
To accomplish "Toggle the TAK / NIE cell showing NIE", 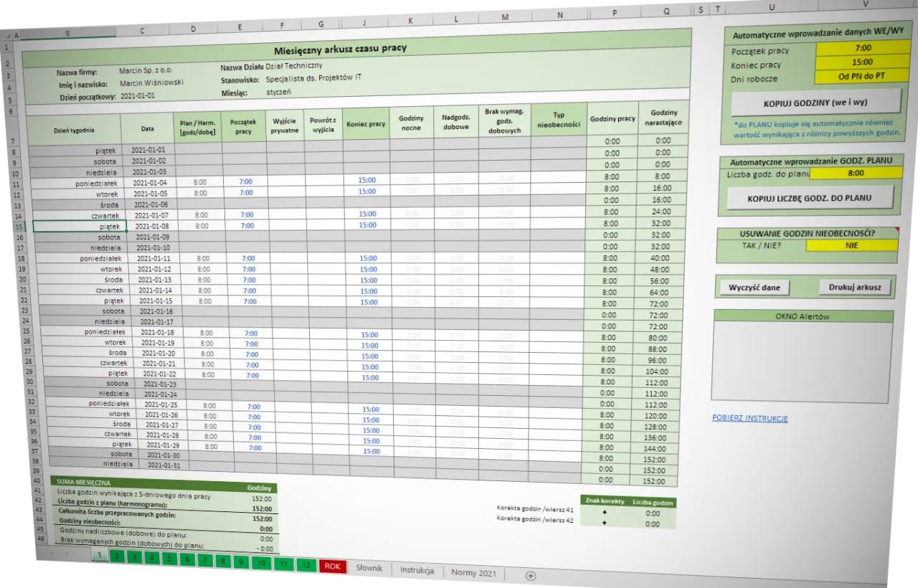I will click(851, 245).
